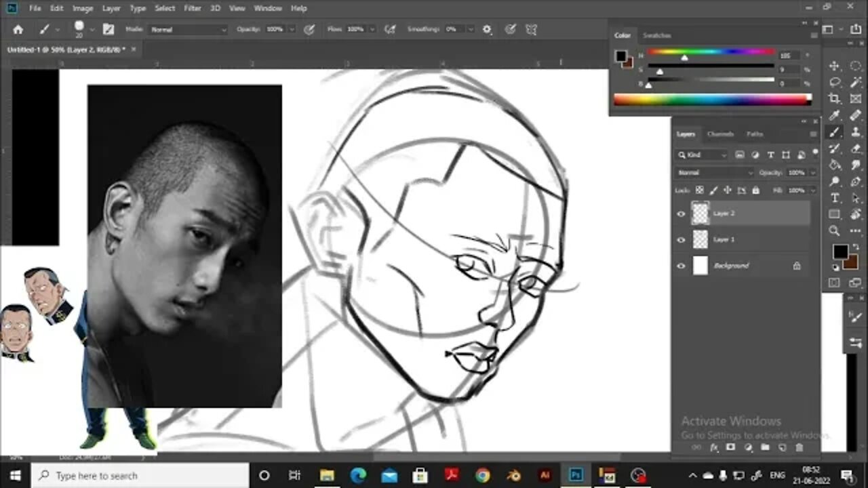Hide Layer 2 with its eye icon
868x488 pixels.
pyautogui.click(x=682, y=213)
